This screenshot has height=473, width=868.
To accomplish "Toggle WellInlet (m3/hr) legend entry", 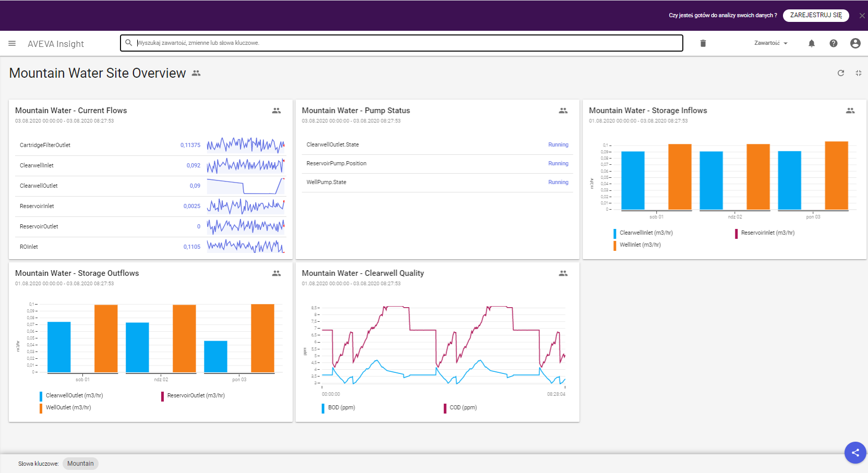I will [637, 245].
